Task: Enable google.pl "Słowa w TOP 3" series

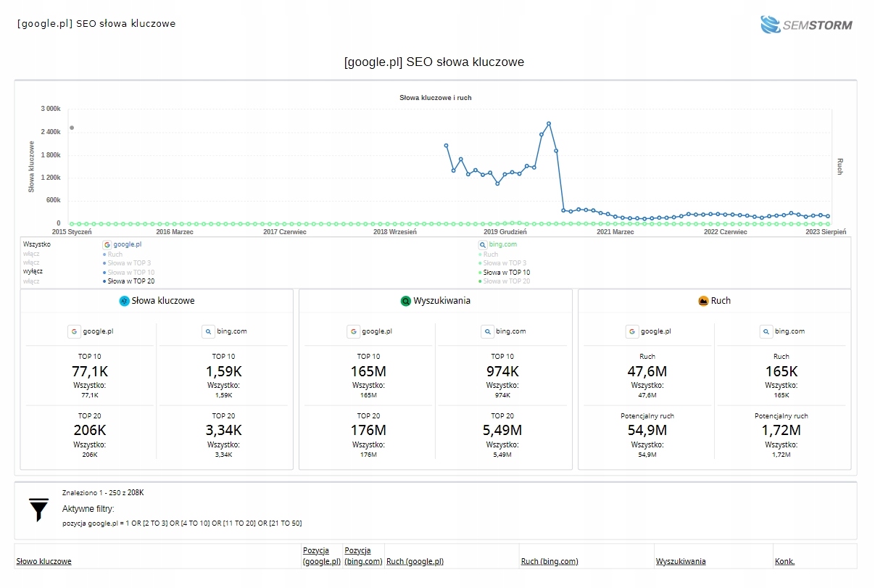Action: (x=129, y=263)
